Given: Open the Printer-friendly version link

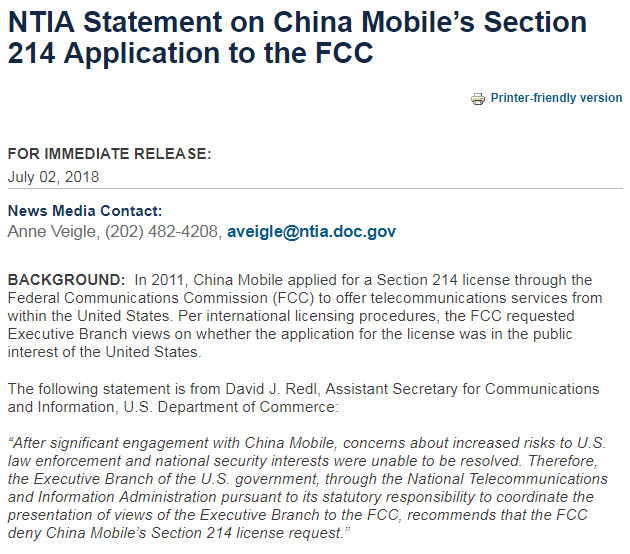Looking at the screenshot, I should pyautogui.click(x=556, y=98).
